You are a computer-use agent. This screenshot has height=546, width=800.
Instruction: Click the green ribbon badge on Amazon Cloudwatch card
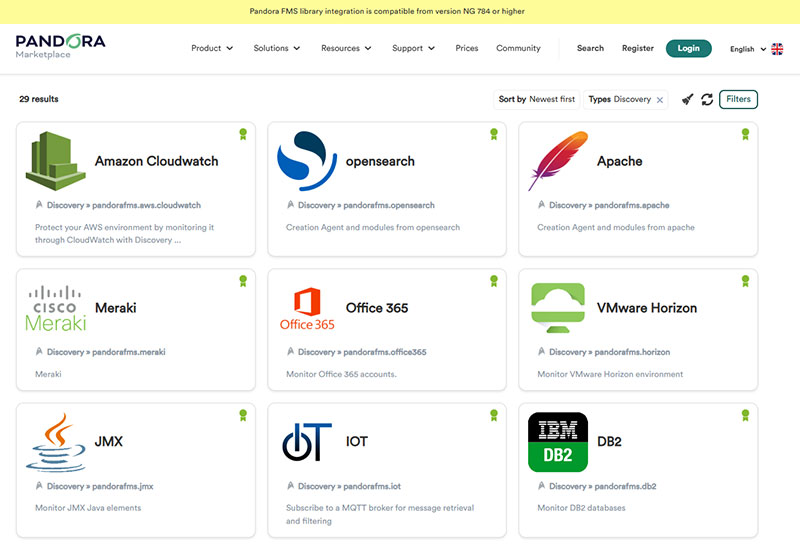[243, 134]
